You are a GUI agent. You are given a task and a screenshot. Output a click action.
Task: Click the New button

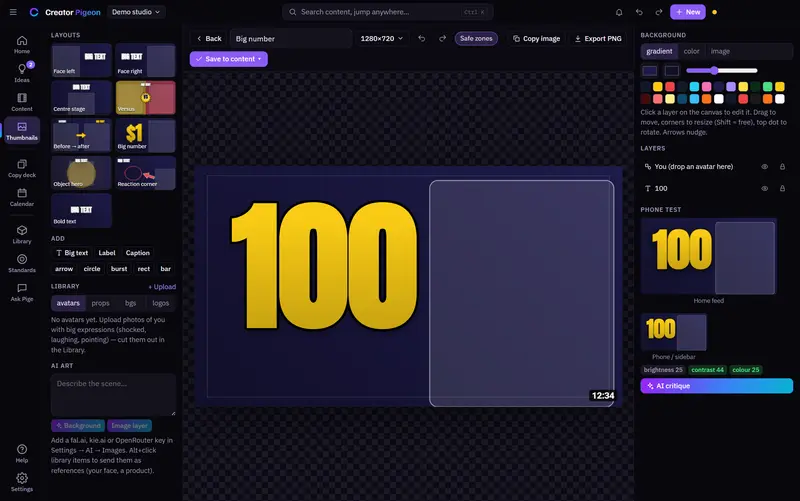point(688,12)
